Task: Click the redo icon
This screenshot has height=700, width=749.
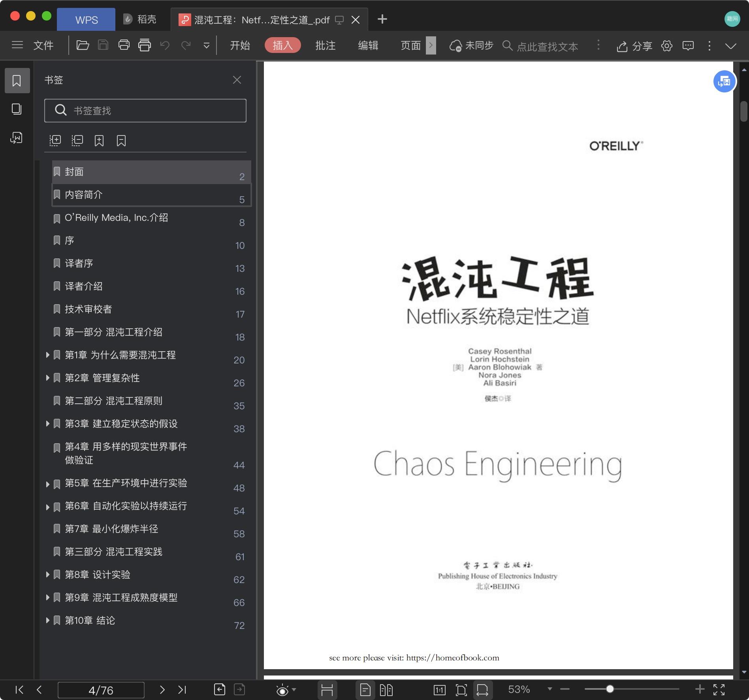Action: pos(186,45)
